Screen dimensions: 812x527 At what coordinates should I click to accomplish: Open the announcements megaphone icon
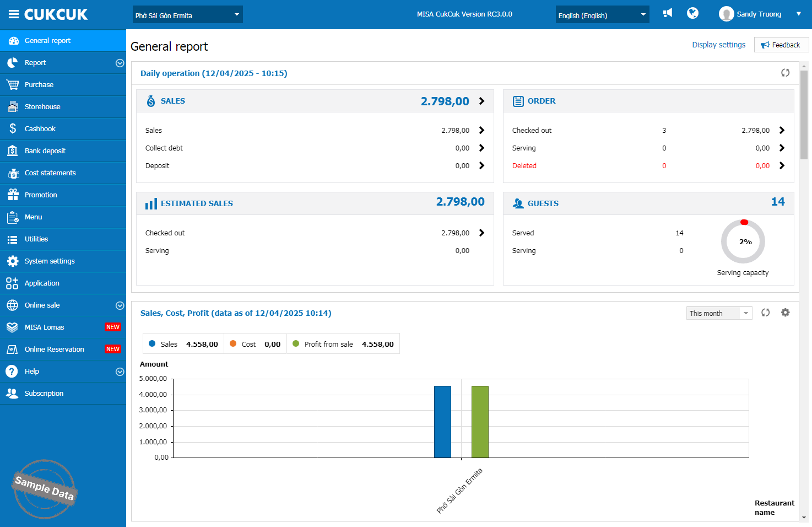pyautogui.click(x=668, y=13)
